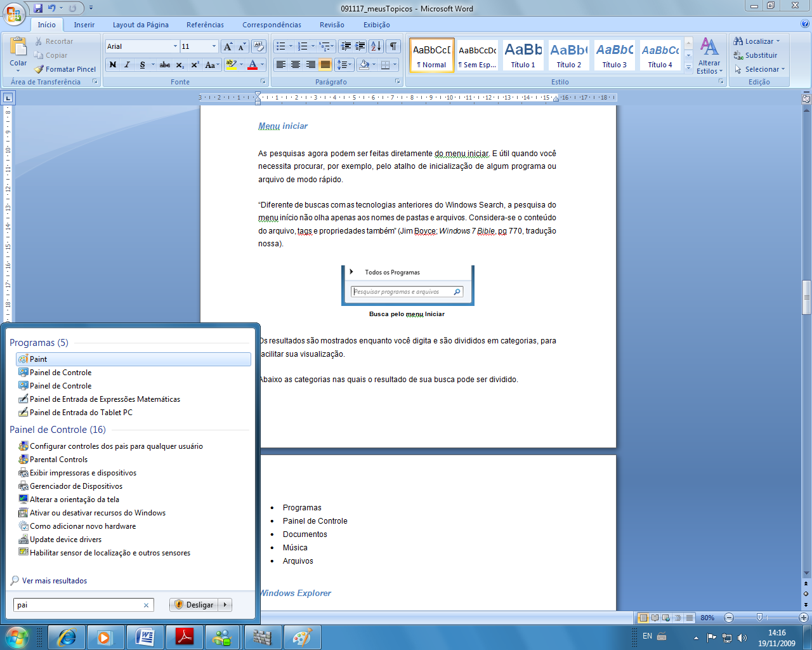Apply subscript formatting

[180, 65]
